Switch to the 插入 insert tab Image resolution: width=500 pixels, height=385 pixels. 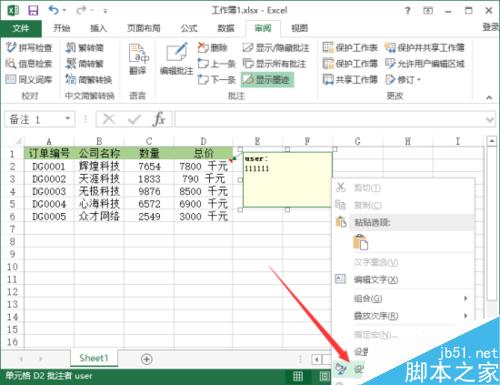coord(98,28)
